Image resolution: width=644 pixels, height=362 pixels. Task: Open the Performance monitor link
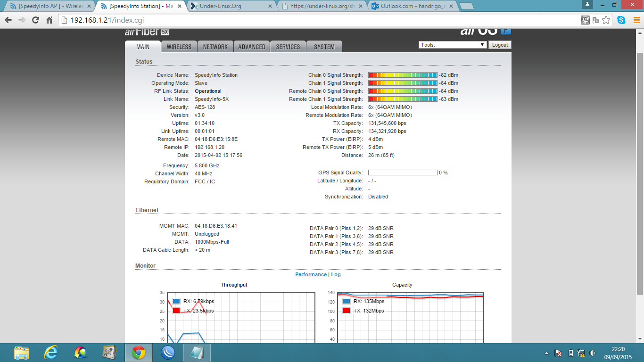311,274
